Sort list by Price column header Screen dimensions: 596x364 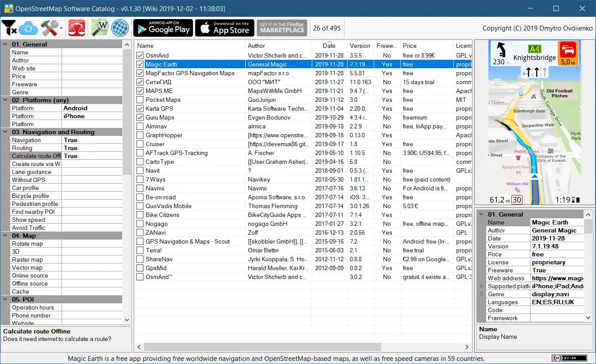click(x=427, y=46)
